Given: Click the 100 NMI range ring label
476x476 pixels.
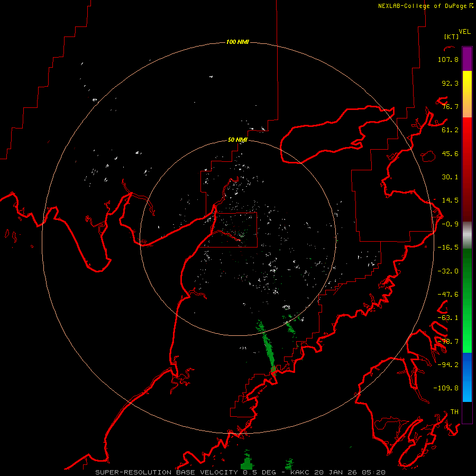Looking at the screenshot, I should click(x=237, y=42).
